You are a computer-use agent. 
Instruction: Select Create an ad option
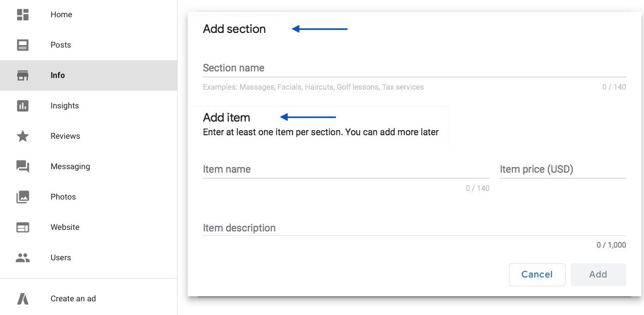point(89,299)
